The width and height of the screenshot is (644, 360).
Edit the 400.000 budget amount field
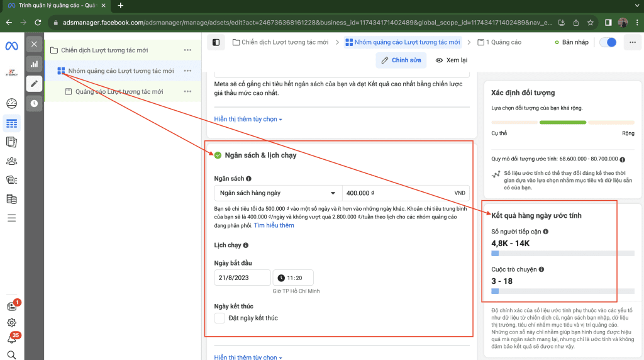click(x=406, y=193)
